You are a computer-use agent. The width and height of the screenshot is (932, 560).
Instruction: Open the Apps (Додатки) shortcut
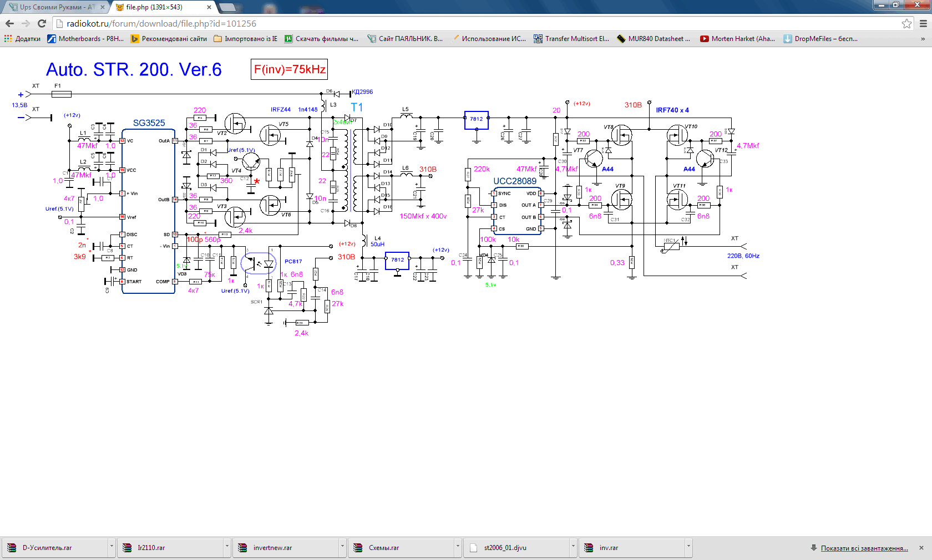click(x=23, y=39)
